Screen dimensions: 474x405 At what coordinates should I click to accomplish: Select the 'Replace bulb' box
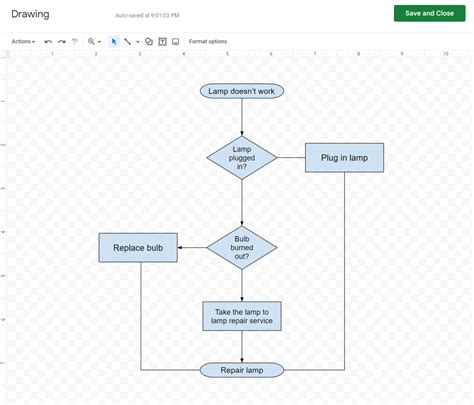tap(138, 248)
